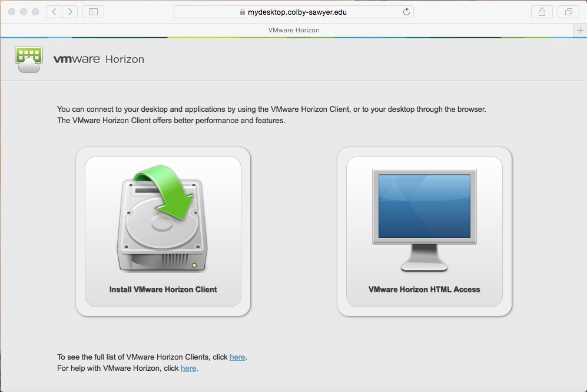Image resolution: width=587 pixels, height=392 pixels.
Task: Click the blue monitor icon for HTML Access
Action: [423, 206]
